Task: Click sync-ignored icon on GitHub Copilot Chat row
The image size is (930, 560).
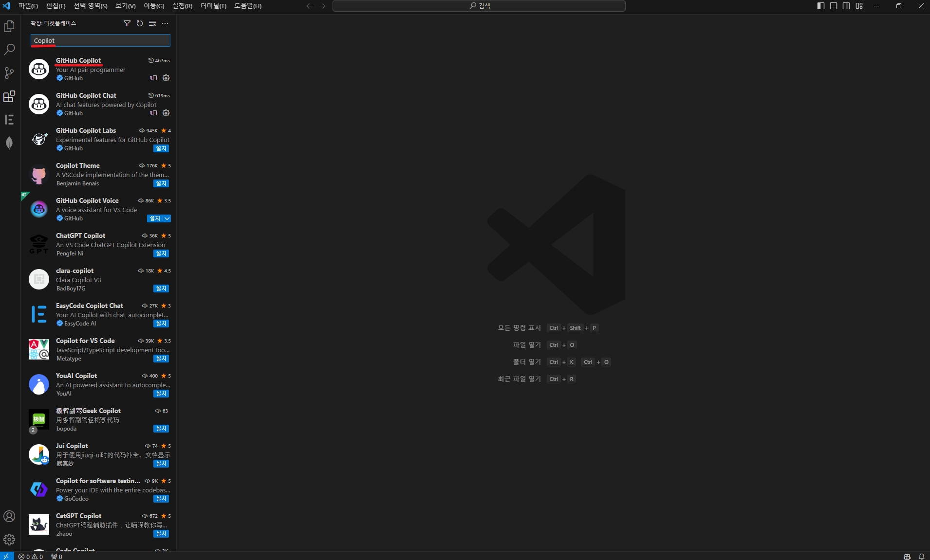Action: tap(153, 113)
